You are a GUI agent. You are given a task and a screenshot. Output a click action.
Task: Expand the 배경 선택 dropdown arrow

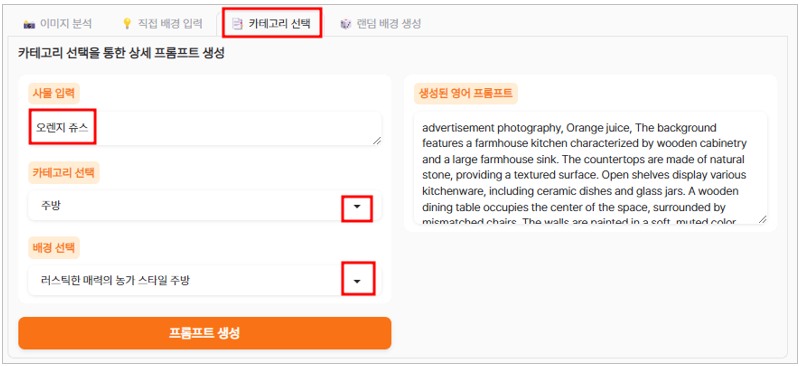click(x=358, y=281)
